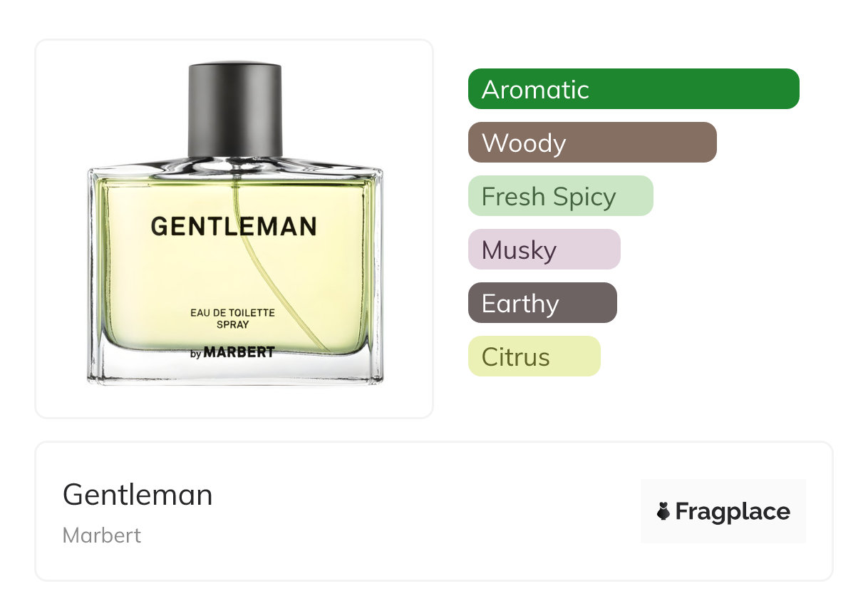Click the Citrus label text
Image resolution: width=868 pixels, height=616 pixels.
click(x=516, y=357)
